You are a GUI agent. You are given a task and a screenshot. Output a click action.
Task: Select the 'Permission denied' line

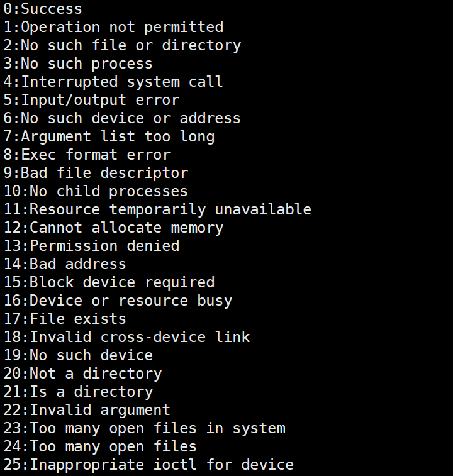coord(91,246)
